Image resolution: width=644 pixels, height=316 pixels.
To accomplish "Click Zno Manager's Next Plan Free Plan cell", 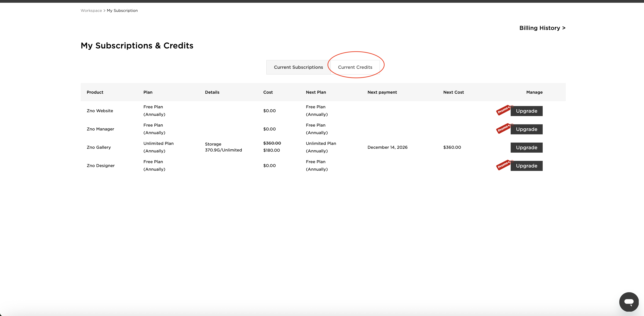I will tap(317, 129).
